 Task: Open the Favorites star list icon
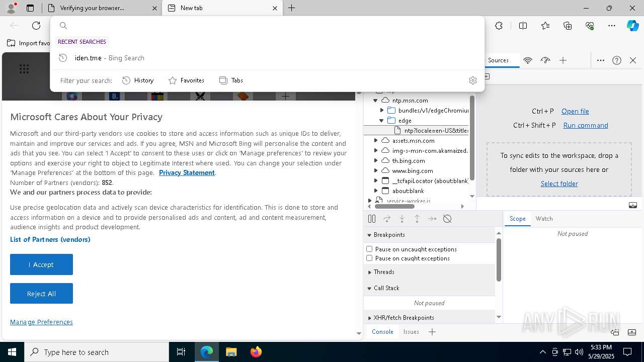click(545, 26)
